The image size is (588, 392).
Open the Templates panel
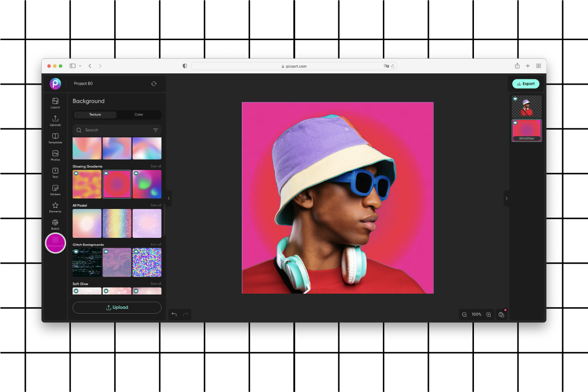[x=55, y=138]
